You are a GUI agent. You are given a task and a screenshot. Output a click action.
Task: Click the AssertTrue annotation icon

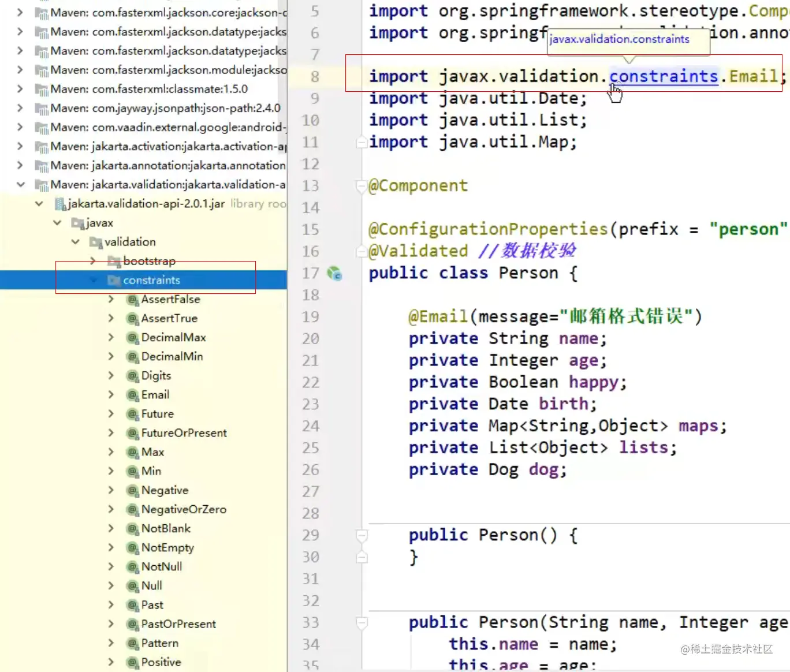click(x=133, y=319)
